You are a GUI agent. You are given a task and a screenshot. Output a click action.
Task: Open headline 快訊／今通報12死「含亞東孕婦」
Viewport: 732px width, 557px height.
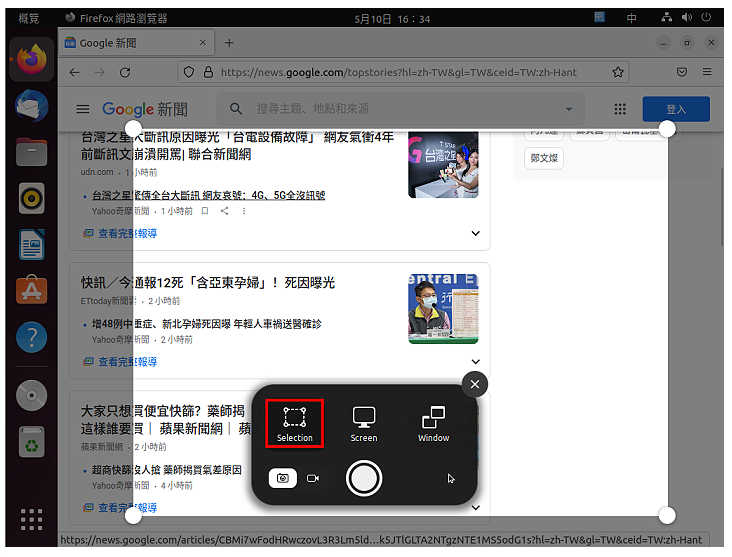(x=208, y=283)
